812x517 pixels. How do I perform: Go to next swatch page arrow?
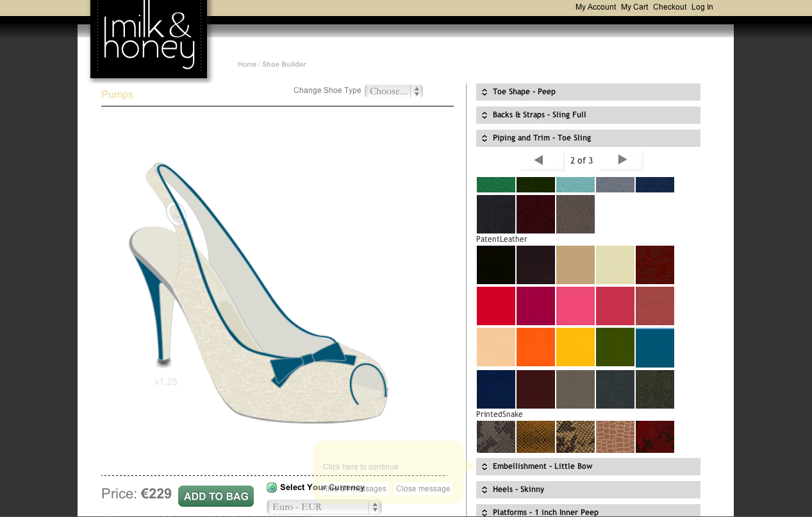tap(622, 160)
